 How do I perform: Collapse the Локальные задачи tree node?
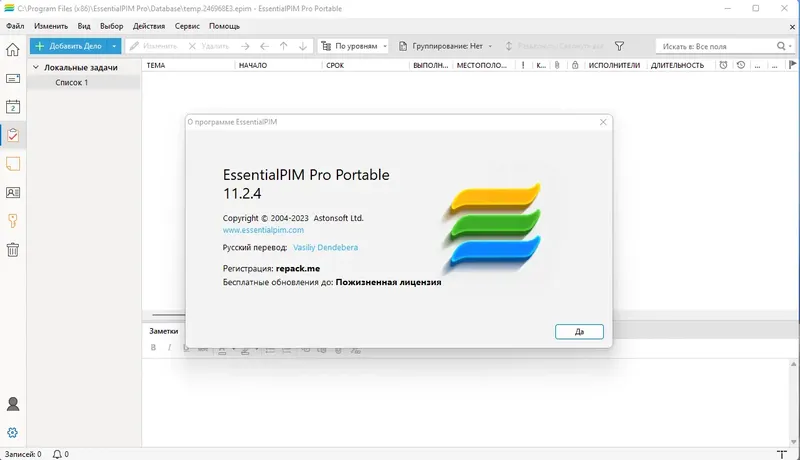point(36,67)
